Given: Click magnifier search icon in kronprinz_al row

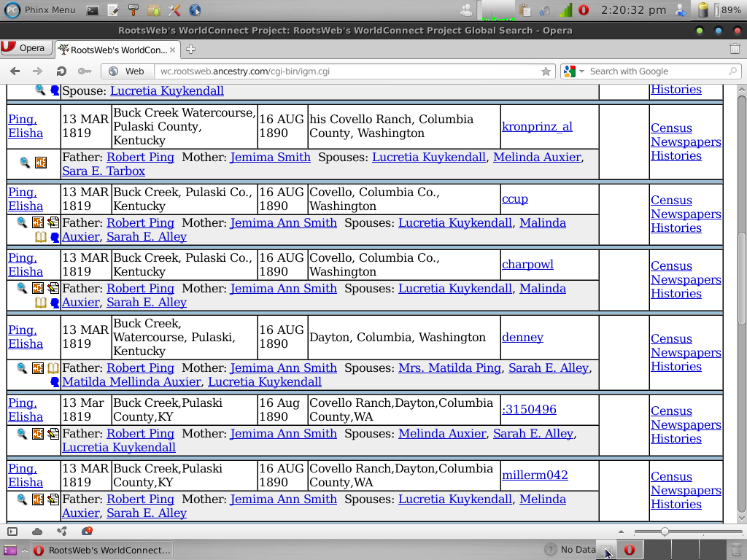Looking at the screenshot, I should (25, 163).
